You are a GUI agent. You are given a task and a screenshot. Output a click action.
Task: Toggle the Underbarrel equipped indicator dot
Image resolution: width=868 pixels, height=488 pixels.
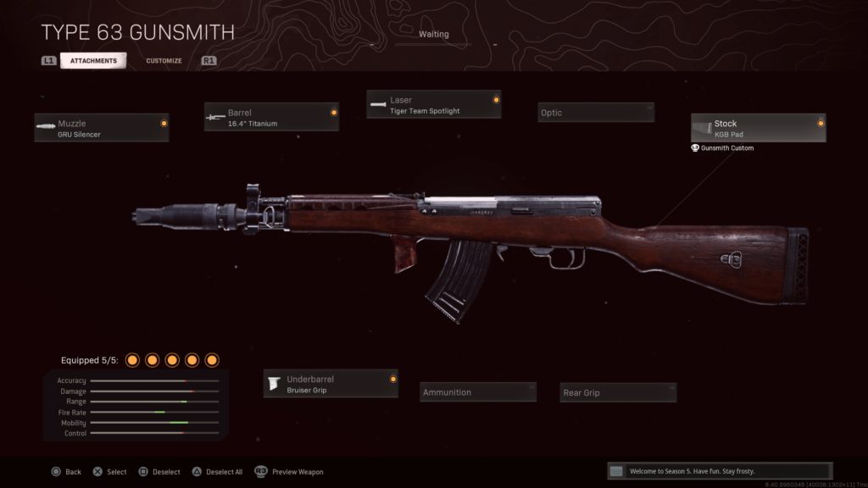pyautogui.click(x=393, y=380)
